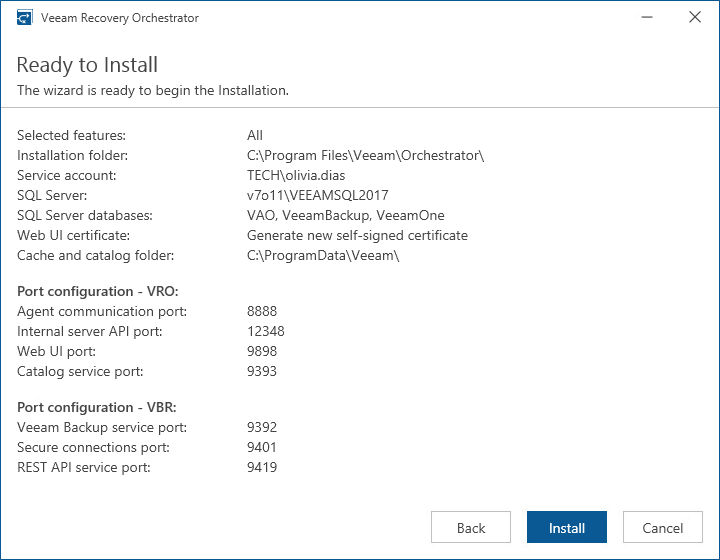Click the catalog service port value 9393
Viewport: 720px width, 560px height.
click(x=262, y=371)
